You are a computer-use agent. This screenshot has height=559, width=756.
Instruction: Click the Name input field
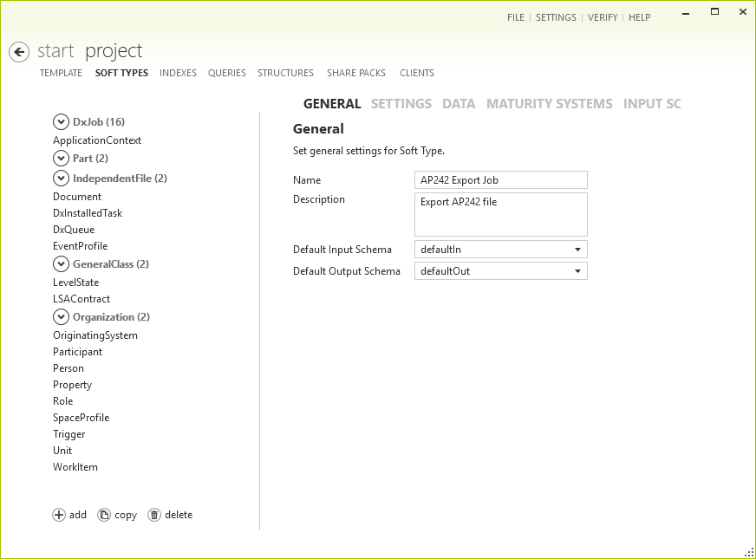click(x=500, y=179)
